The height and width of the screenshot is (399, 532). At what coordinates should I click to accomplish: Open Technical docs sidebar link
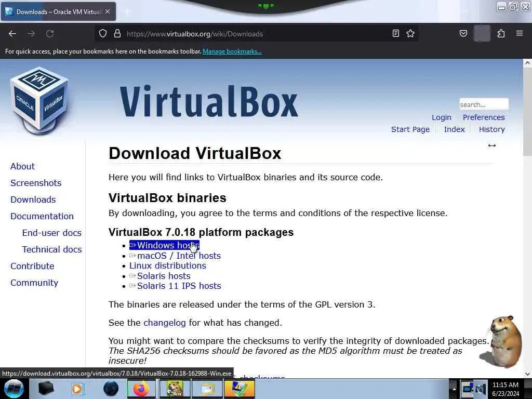coord(52,249)
